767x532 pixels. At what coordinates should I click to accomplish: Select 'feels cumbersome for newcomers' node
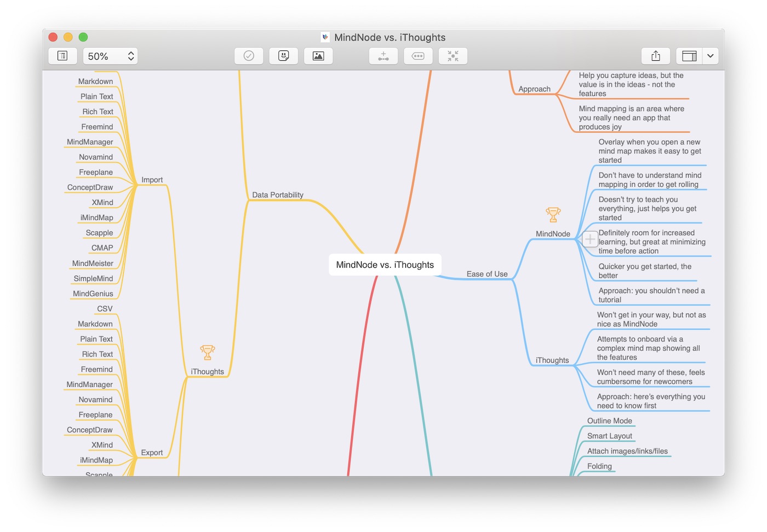651,377
